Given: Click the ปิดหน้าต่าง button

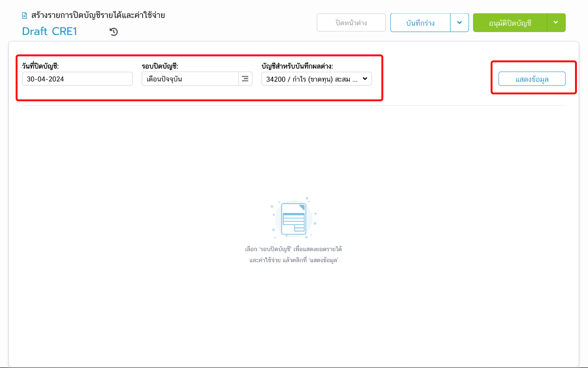Looking at the screenshot, I should (x=351, y=23).
